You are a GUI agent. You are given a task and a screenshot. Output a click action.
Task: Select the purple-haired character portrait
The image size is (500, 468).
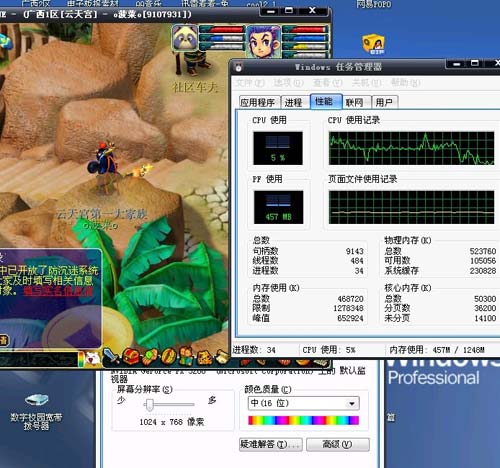point(263,42)
